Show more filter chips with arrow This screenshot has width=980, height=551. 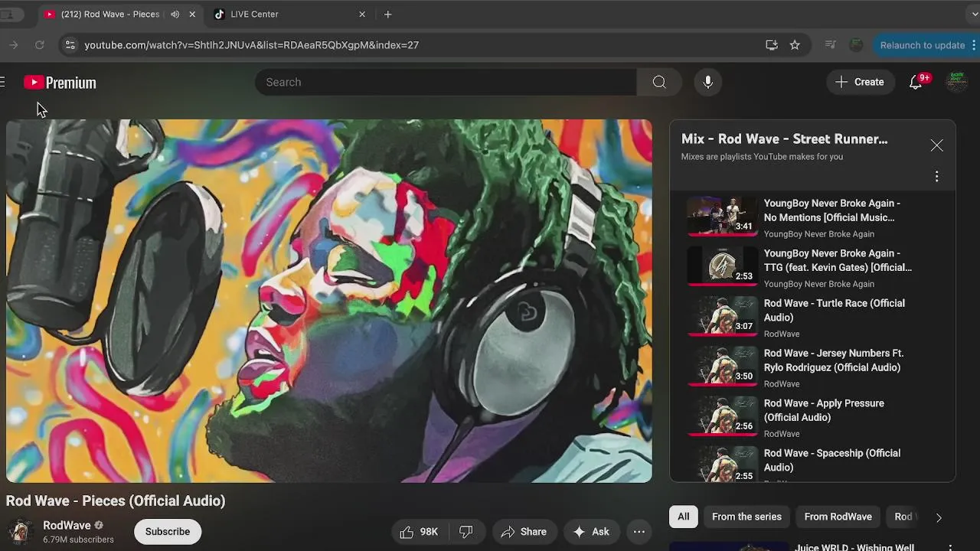[939, 517]
